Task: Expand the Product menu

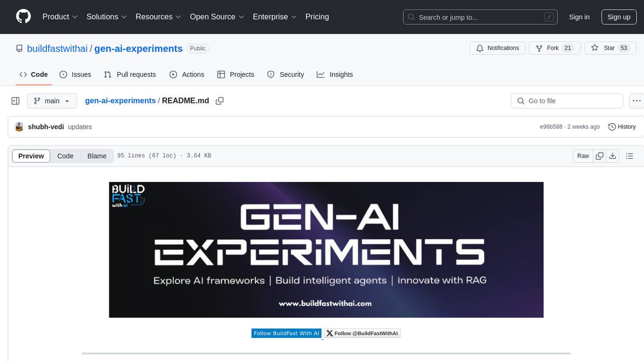Action: pos(60,17)
